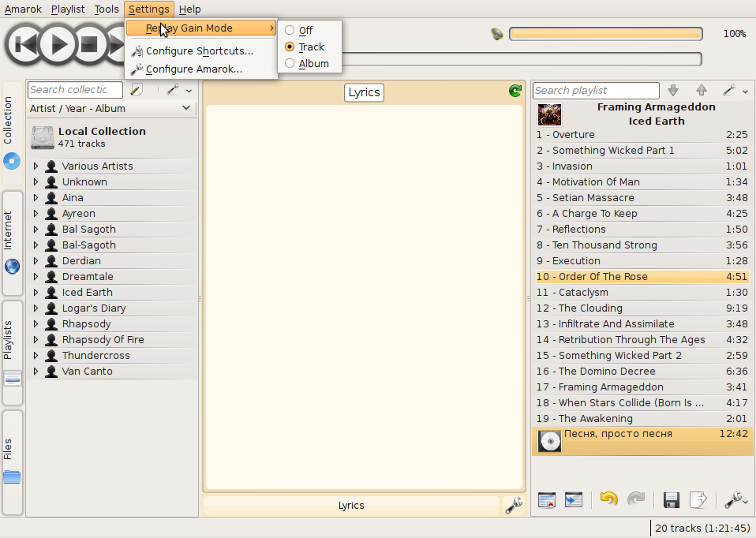Adjust the volume slider bar

tap(605, 34)
